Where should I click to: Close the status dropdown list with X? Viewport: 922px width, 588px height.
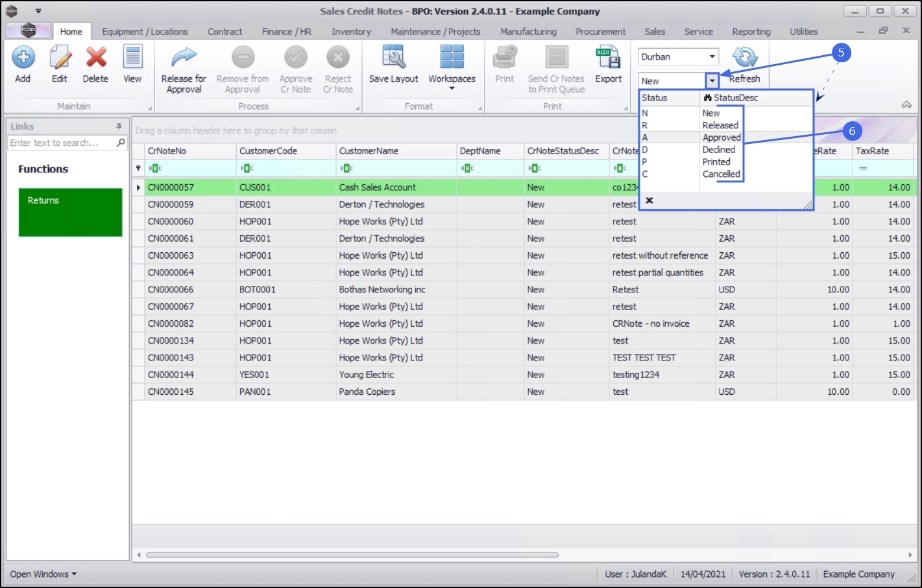pos(649,200)
